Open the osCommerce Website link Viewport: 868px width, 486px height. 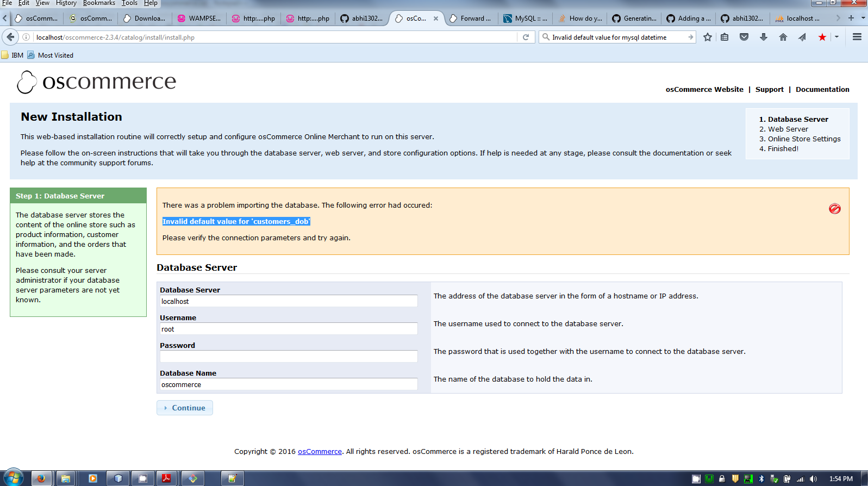click(704, 89)
